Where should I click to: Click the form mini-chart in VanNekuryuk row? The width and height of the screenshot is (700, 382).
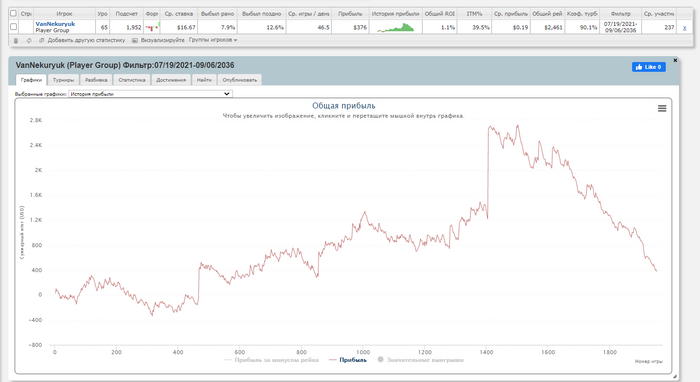pyautogui.click(x=152, y=27)
